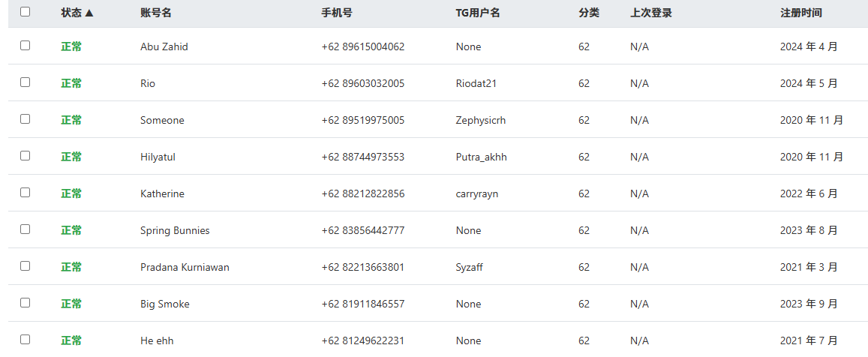Select checkbox next to Big Smoke
The width and height of the screenshot is (868, 357).
(x=26, y=303)
